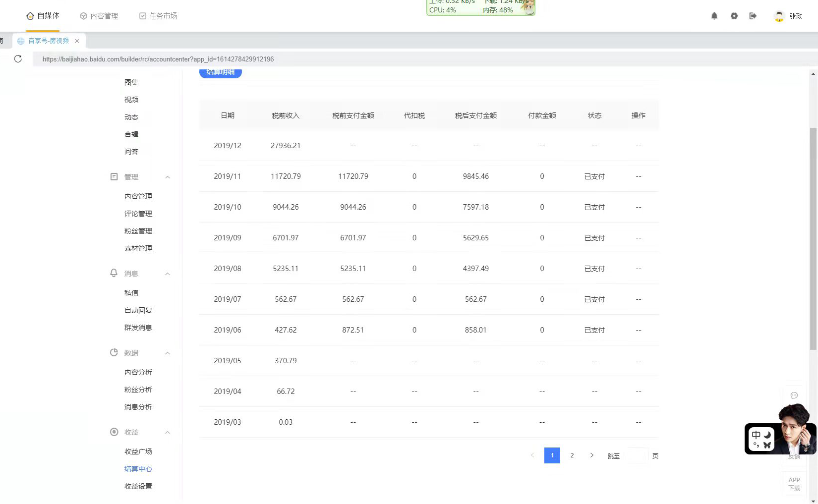Click the vertical page scrollbar
Viewport: 818px width, 504px height.
(x=813, y=238)
